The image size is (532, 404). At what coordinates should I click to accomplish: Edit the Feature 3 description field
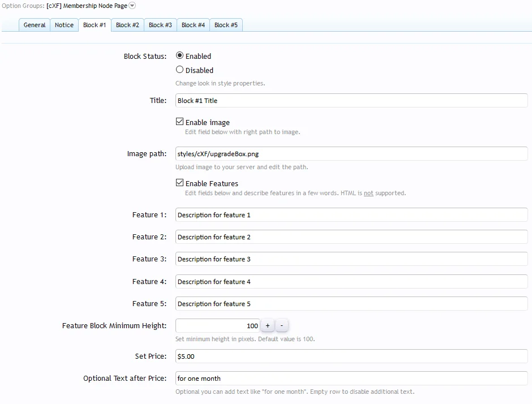tap(351, 259)
